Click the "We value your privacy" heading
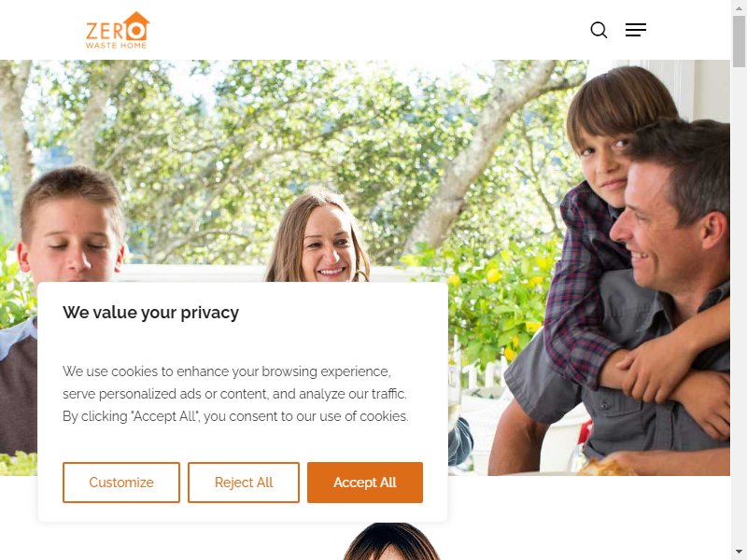Image resolution: width=747 pixels, height=560 pixels. tap(150, 313)
